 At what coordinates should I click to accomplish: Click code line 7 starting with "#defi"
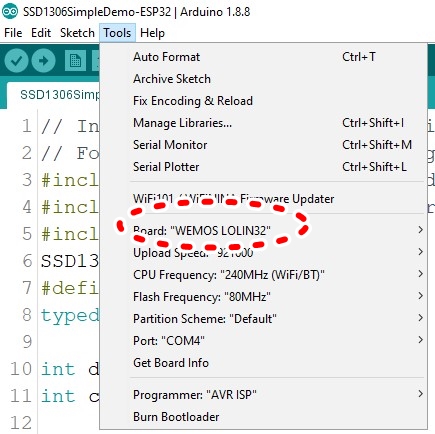[70, 288]
